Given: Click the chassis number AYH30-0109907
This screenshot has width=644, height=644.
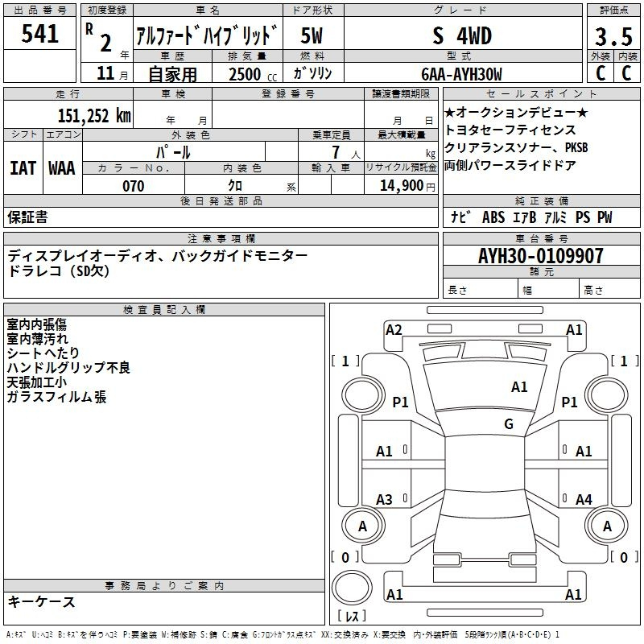Looking at the screenshot, I should (540, 256).
